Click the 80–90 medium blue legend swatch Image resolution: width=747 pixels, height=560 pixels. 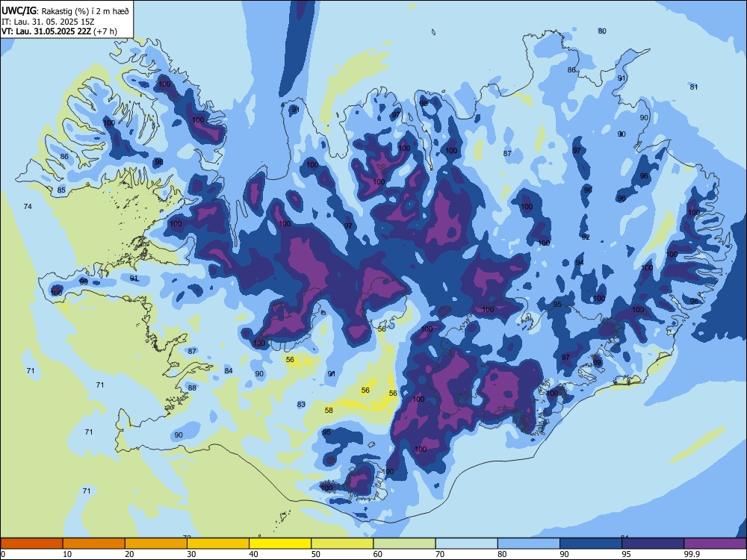(x=529, y=544)
